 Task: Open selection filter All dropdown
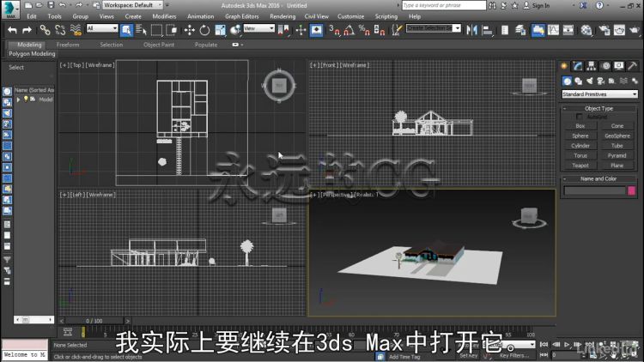click(102, 28)
